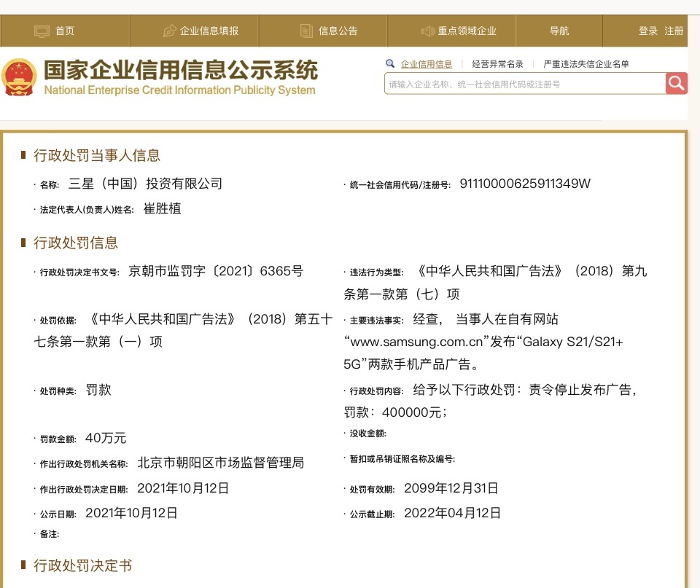Image resolution: width=700 pixels, height=588 pixels.
Task: Click the megaphone icon beside 重点领域企业
Action: click(x=428, y=31)
